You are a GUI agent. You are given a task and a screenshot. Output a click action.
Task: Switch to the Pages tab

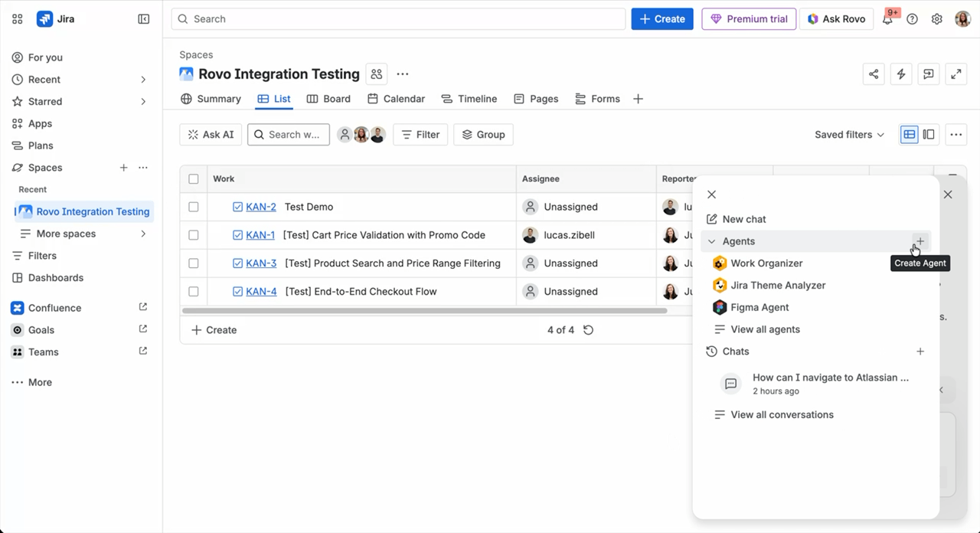point(536,99)
